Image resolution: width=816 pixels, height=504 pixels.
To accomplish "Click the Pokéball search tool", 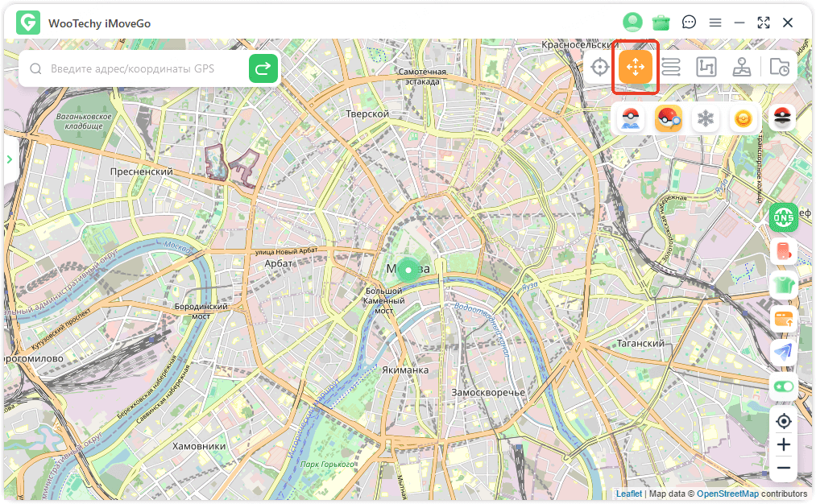I will [669, 119].
